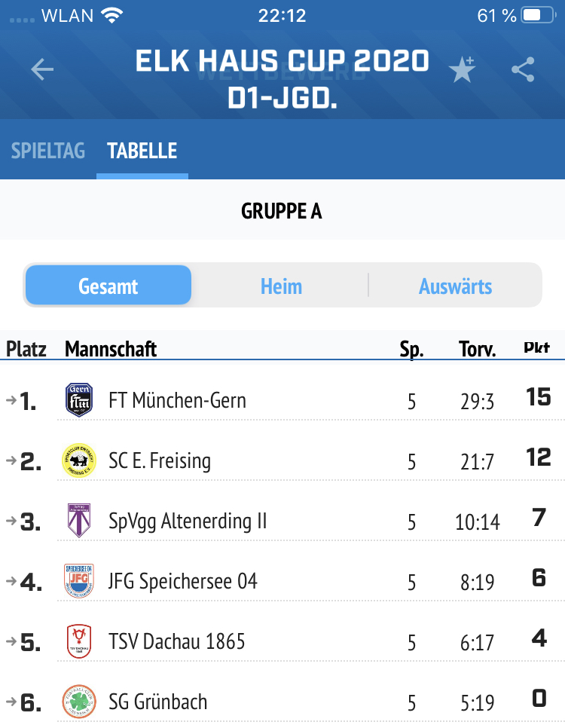
Task: Tap the WLAN wifi status icon
Action: [x=111, y=16]
